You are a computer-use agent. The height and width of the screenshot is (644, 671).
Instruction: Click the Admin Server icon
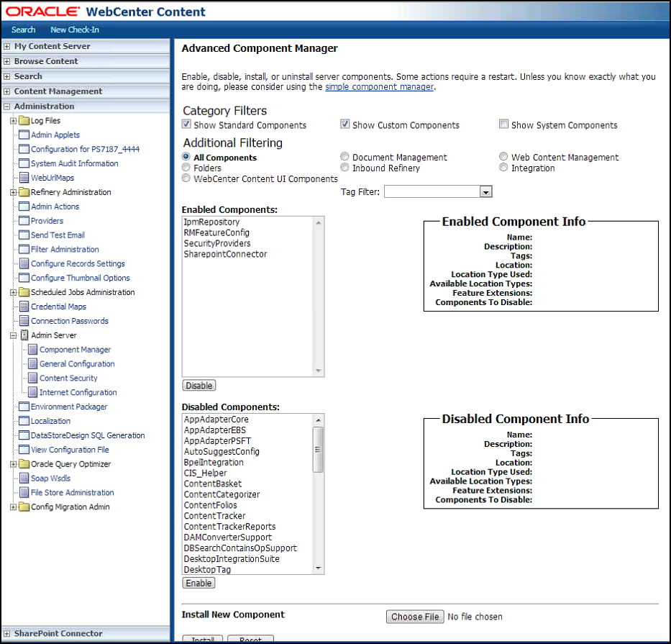[x=25, y=335]
